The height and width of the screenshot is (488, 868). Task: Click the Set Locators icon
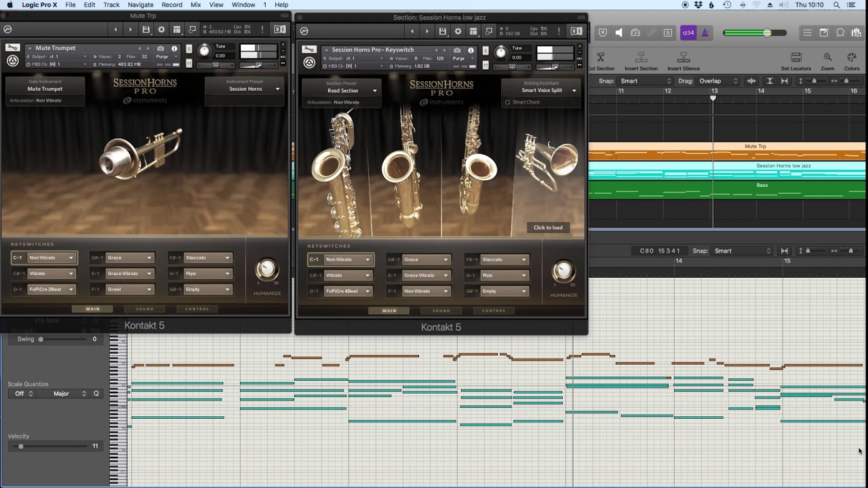[x=796, y=58]
